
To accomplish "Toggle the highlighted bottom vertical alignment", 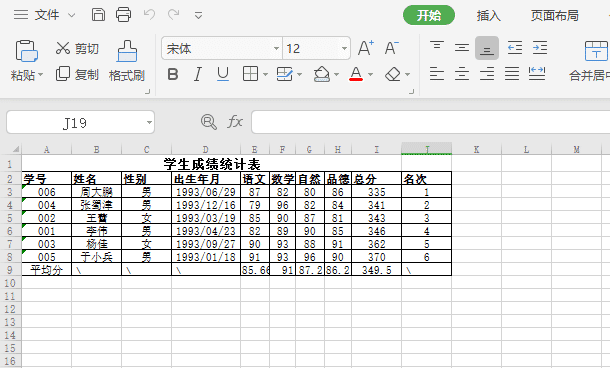I will pos(487,48).
